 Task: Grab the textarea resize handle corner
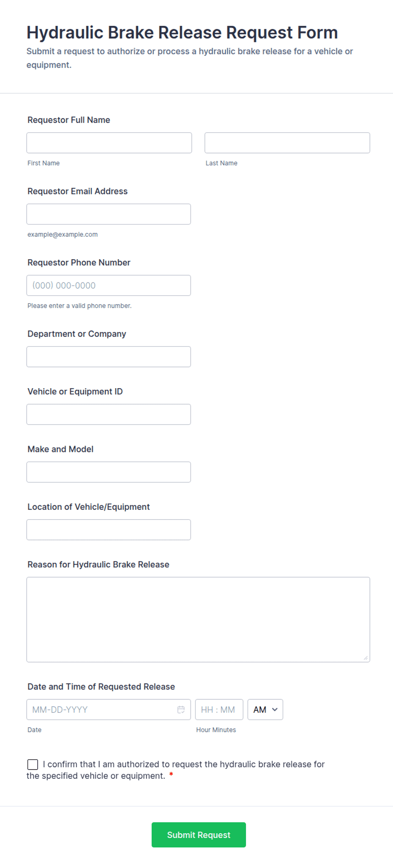(x=366, y=658)
